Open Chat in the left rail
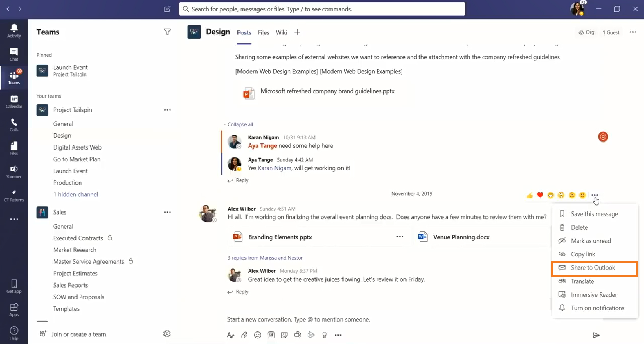The height and width of the screenshot is (344, 644). pyautogui.click(x=14, y=54)
